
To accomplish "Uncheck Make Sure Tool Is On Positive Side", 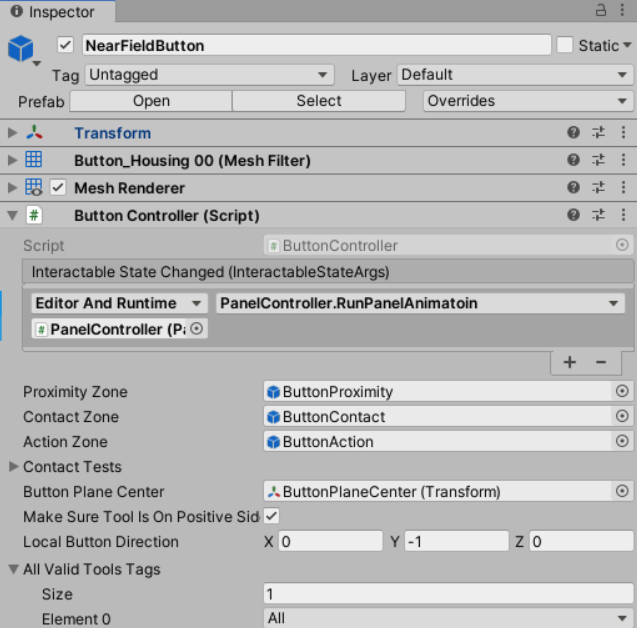I will [x=271, y=516].
